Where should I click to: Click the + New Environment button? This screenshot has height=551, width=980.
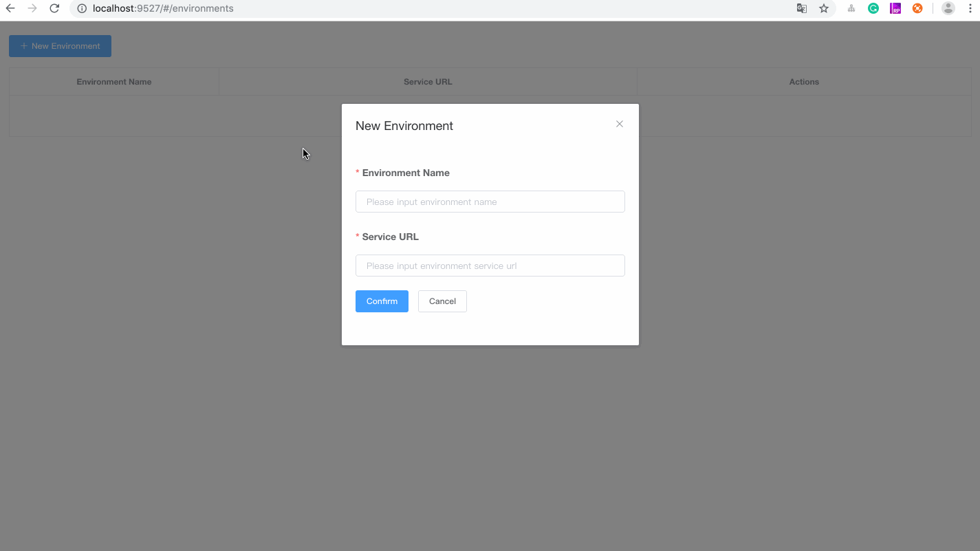60,45
